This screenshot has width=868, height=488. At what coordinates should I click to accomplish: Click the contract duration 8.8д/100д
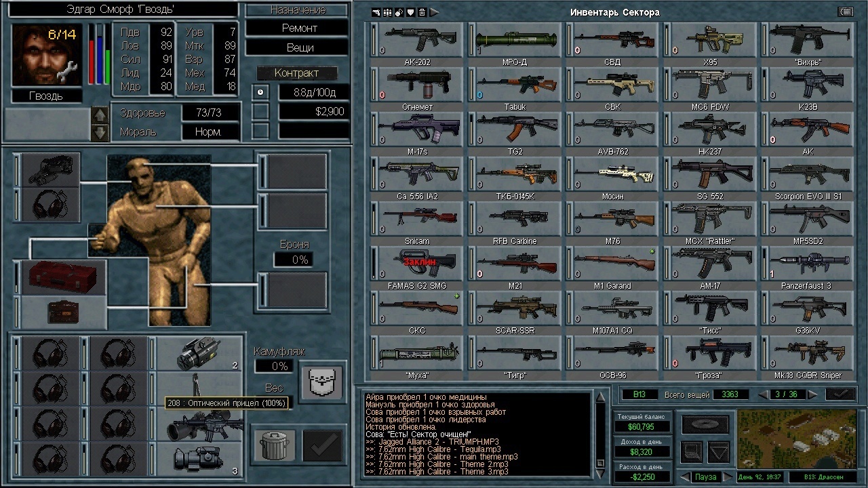314,92
